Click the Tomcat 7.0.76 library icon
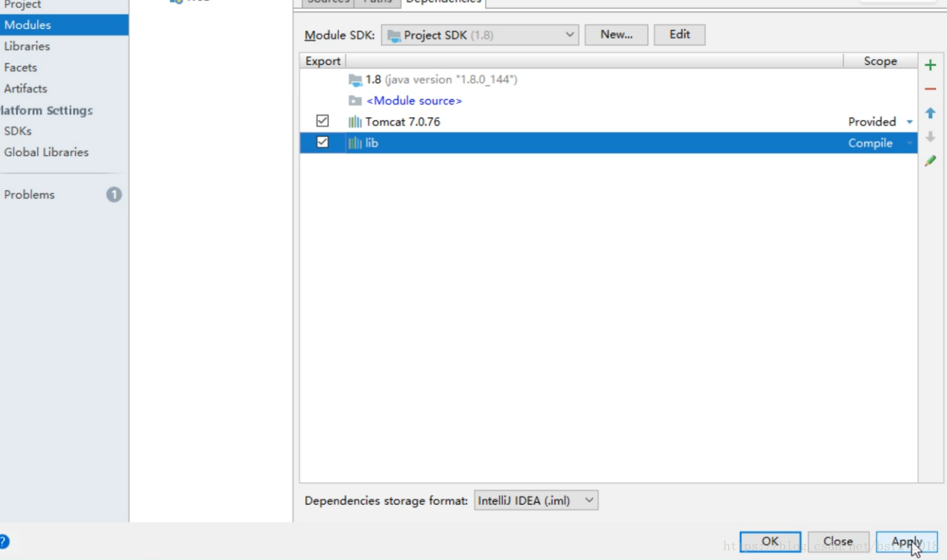 355,122
